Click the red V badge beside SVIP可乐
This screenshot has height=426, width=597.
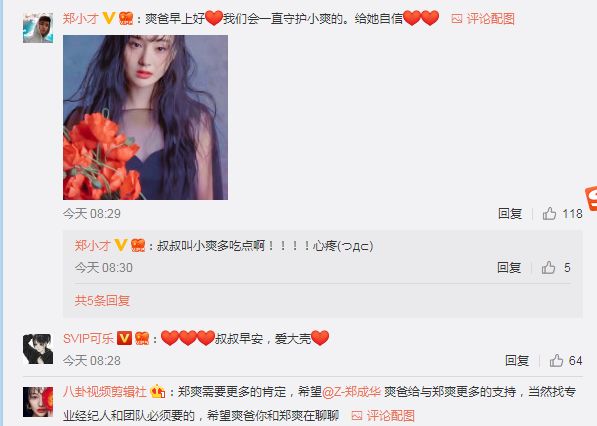[124, 338]
